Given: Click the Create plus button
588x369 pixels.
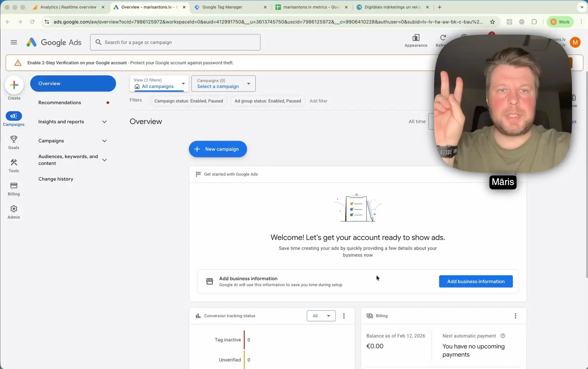Looking at the screenshot, I should [x=14, y=85].
